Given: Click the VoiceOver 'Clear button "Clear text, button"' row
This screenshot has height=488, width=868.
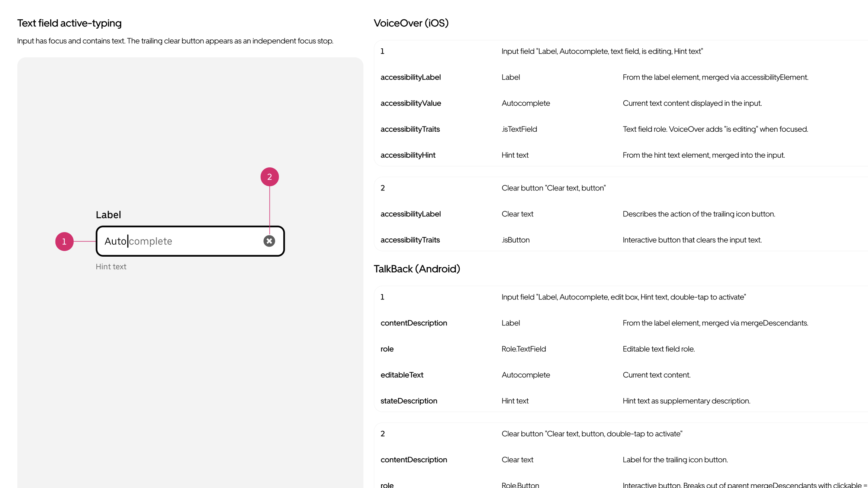Looking at the screenshot, I should tap(553, 188).
